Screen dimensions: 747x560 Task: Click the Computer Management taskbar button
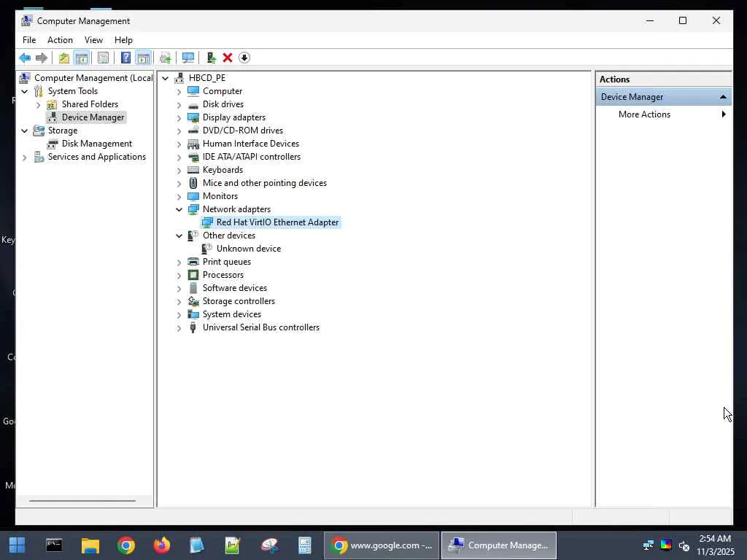point(499,545)
